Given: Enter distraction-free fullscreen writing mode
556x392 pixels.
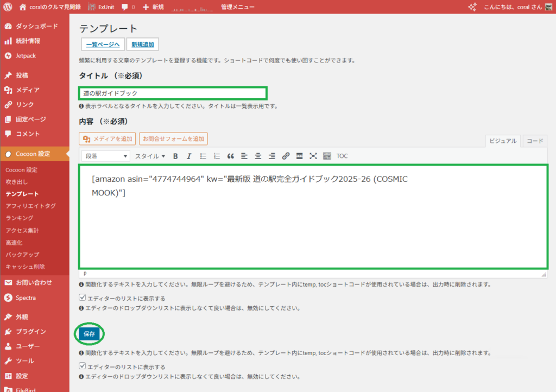Looking at the screenshot, I should [x=313, y=156].
